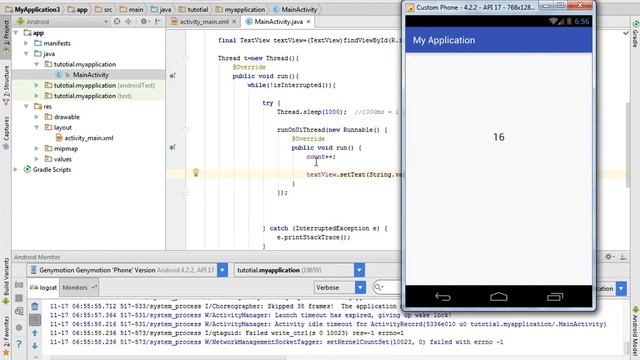Open the Captures tool window tab
Viewport: 640px width, 360px height.
[6, 132]
